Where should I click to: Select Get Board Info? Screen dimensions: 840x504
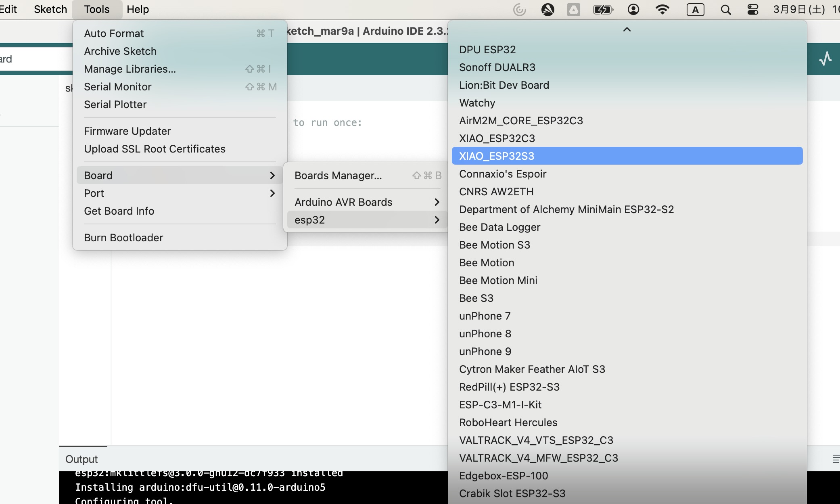pyautogui.click(x=180, y=211)
